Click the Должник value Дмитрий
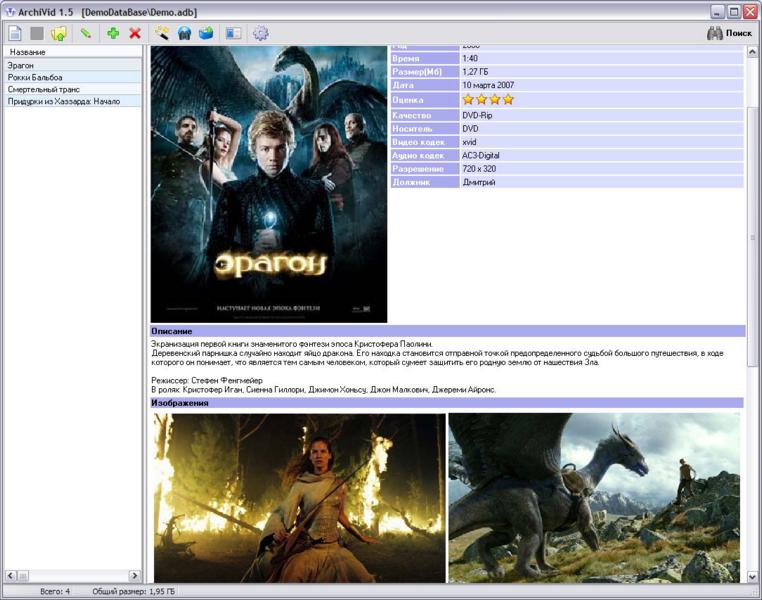 tap(479, 182)
